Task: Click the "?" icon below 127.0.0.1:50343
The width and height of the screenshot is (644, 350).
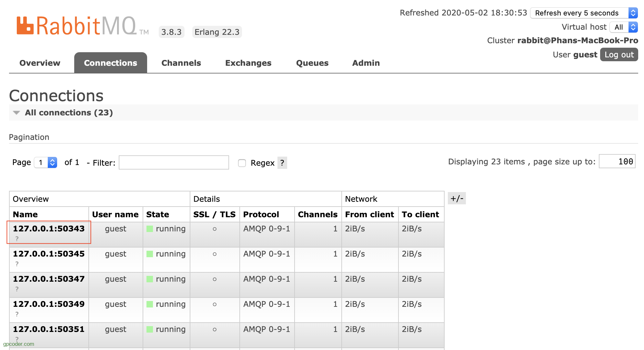Action: (x=16, y=238)
